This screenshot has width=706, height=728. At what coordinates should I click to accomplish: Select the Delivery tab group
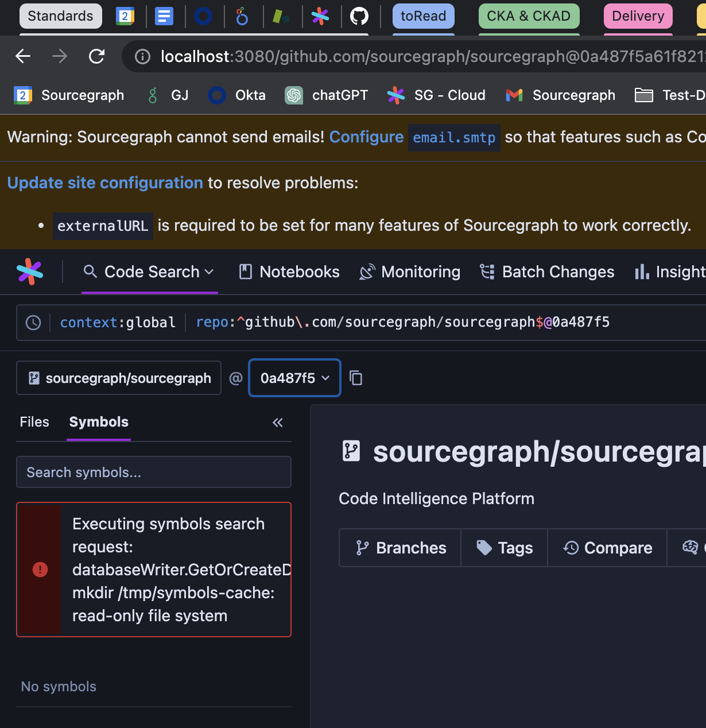pyautogui.click(x=638, y=16)
